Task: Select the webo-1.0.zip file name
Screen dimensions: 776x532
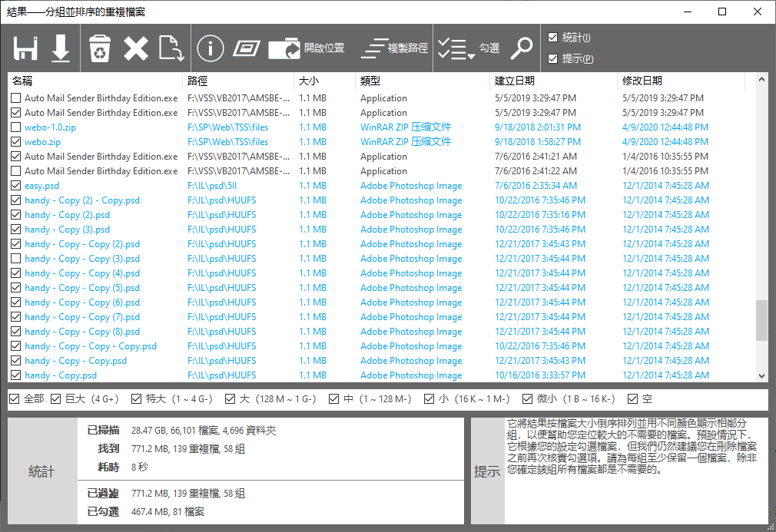Action: (x=51, y=127)
